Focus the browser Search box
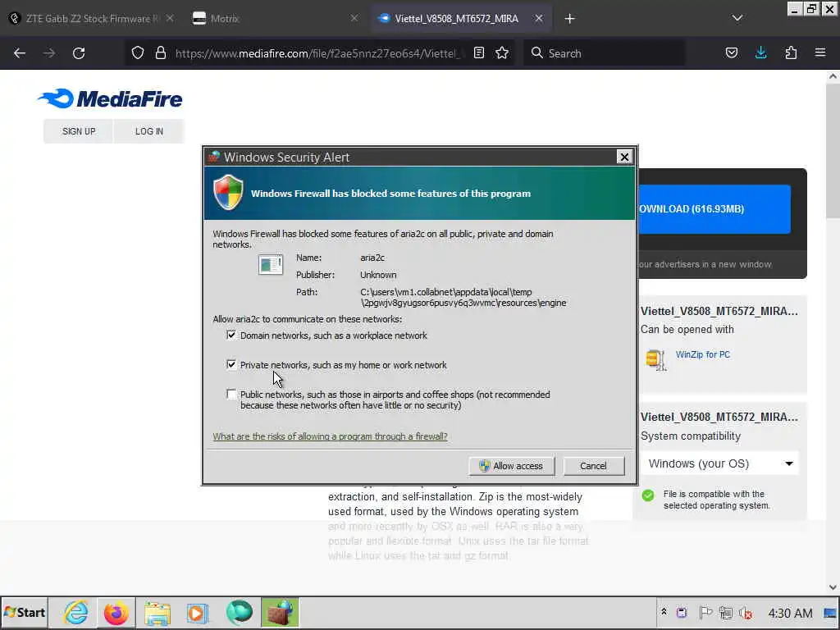This screenshot has height=630, width=840. pos(604,53)
